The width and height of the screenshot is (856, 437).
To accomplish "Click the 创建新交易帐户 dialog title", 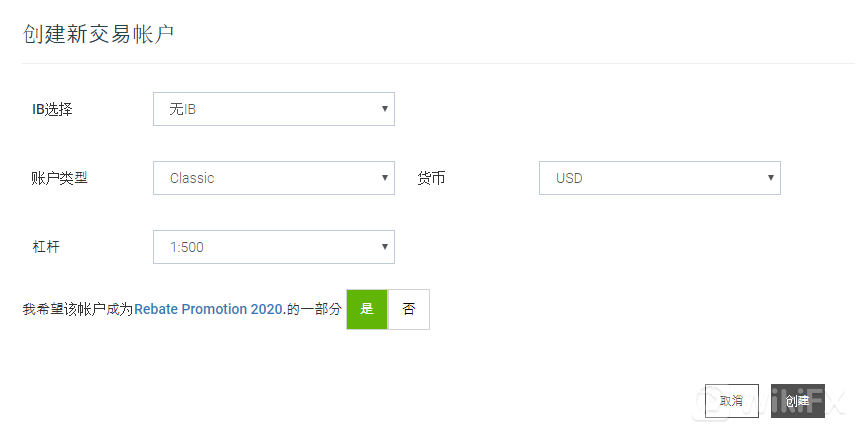I will pyautogui.click(x=98, y=34).
